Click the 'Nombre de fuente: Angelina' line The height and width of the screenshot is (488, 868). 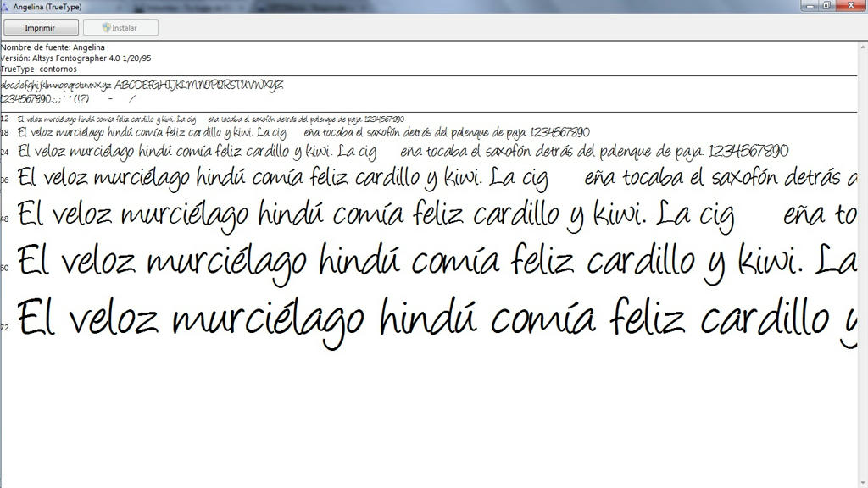click(x=53, y=47)
